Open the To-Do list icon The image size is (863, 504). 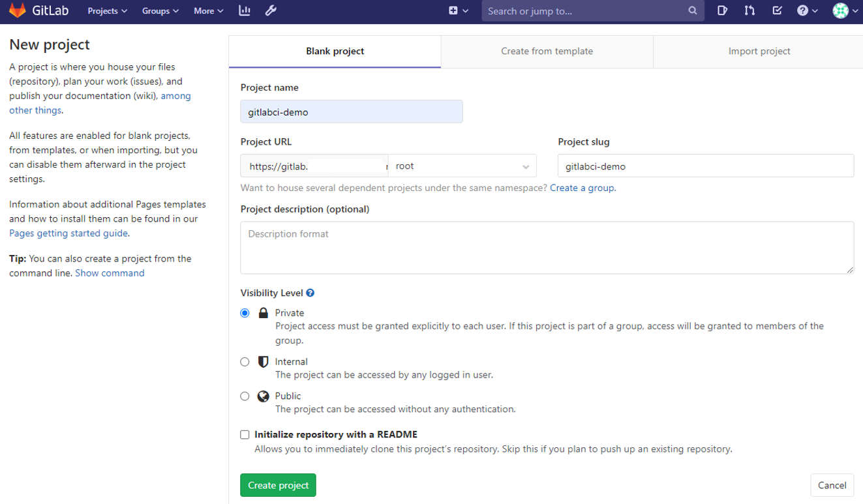(x=777, y=10)
